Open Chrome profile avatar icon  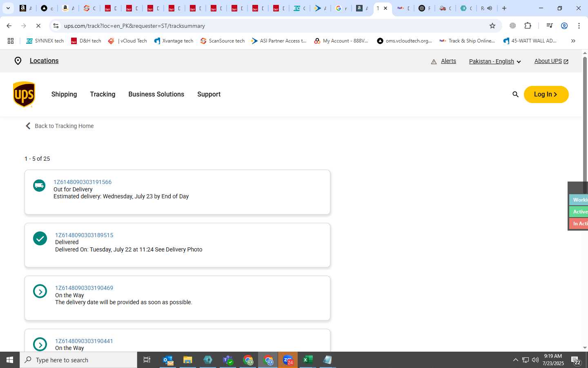(x=564, y=26)
